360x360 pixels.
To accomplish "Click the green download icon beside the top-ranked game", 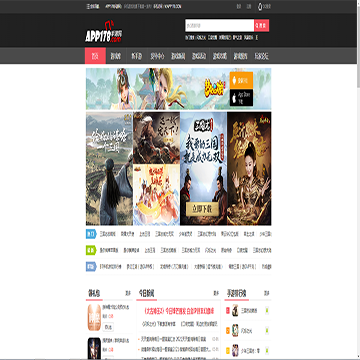I will tap(267, 311).
